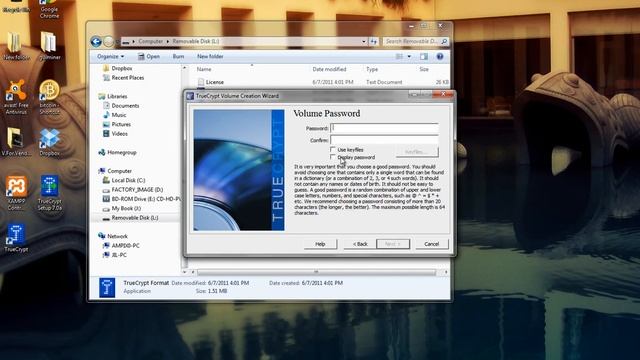Expand Computer breadcrumb arrow in address bar

point(167,41)
